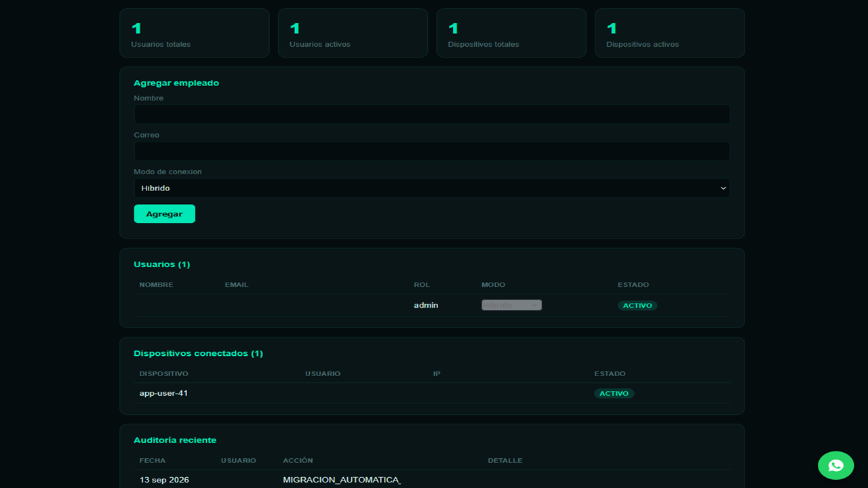
Task: Click the DETALLE column header
Action: (x=505, y=460)
